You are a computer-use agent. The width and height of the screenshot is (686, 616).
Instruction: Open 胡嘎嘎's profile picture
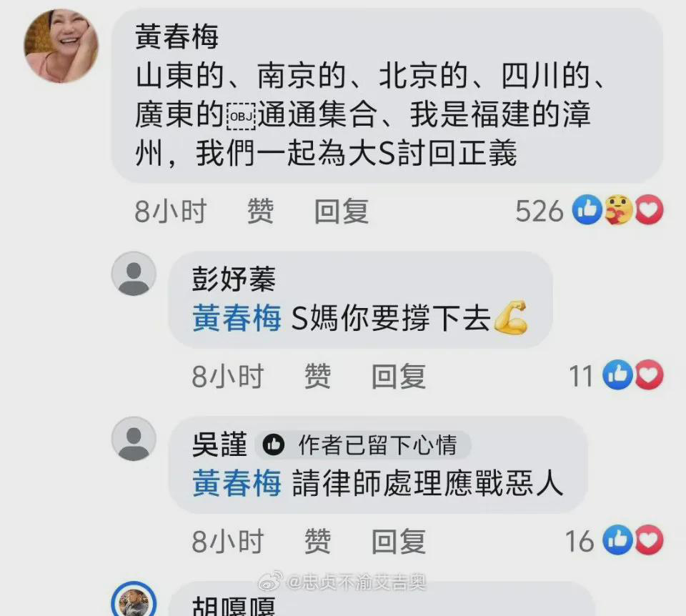134,600
